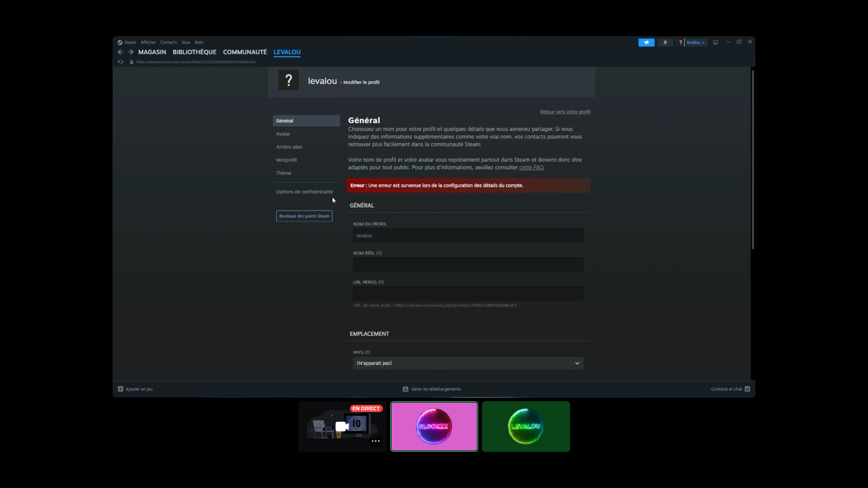Select the LEVALOU tab
The width and height of the screenshot is (868, 488).
click(287, 52)
